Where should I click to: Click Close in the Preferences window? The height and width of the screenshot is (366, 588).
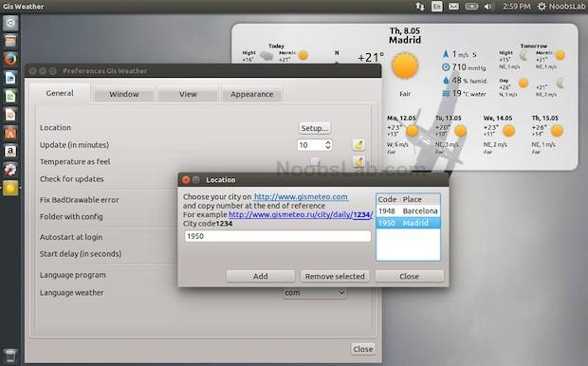tap(363, 349)
